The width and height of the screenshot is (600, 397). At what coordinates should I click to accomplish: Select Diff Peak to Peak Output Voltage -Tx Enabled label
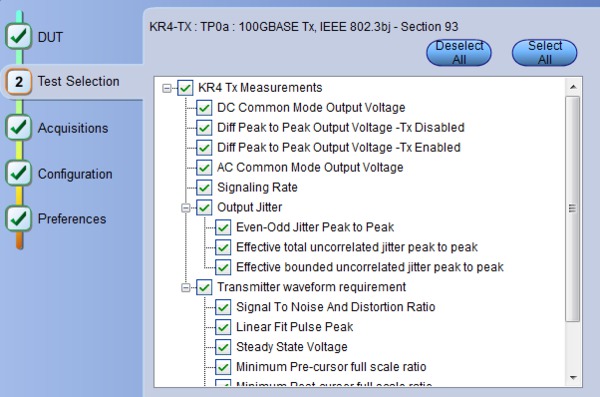[339, 147]
